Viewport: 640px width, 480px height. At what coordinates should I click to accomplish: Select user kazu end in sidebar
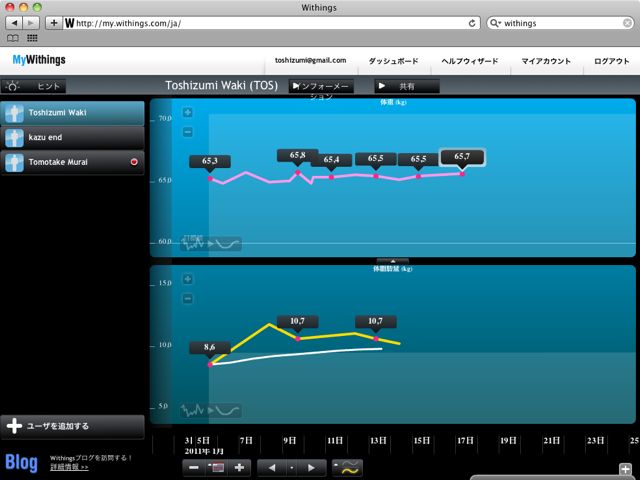pyautogui.click(x=72, y=138)
